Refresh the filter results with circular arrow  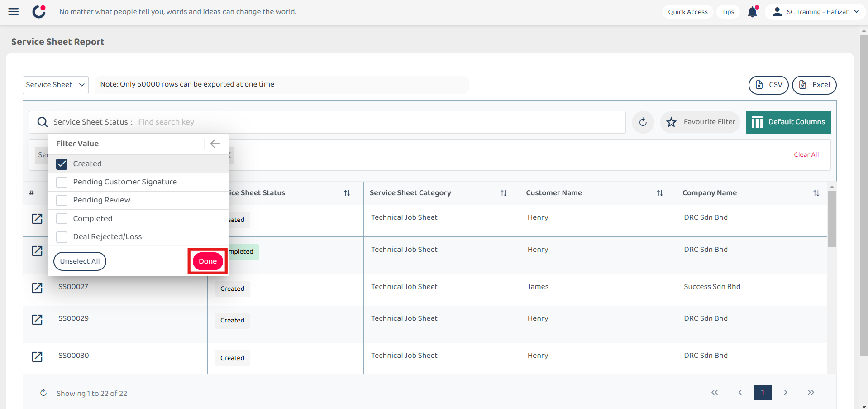click(643, 122)
